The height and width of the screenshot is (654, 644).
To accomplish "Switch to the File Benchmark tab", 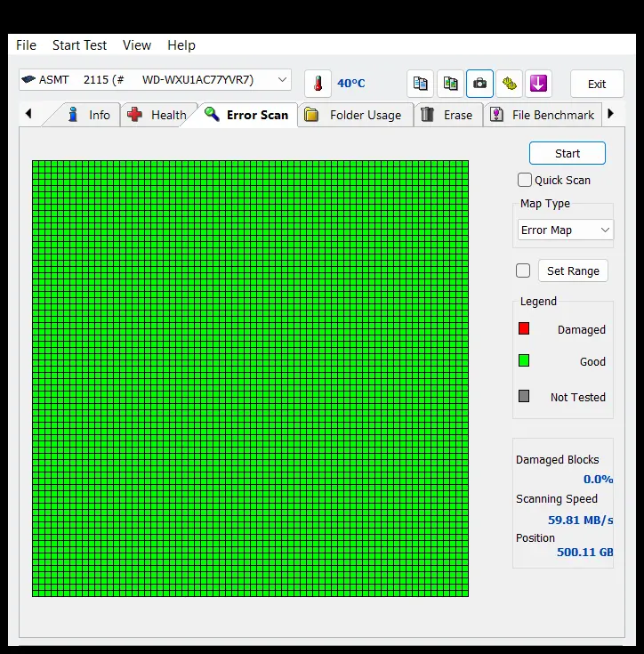I will click(543, 115).
